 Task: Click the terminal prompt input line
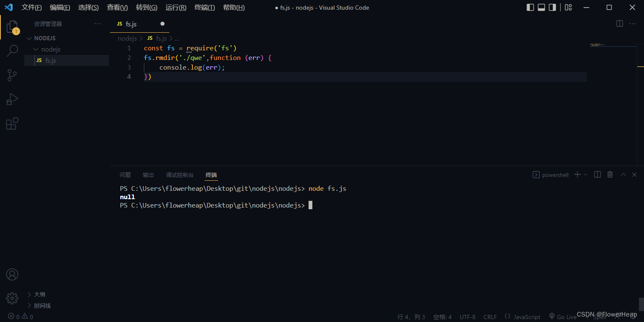[x=216, y=205]
